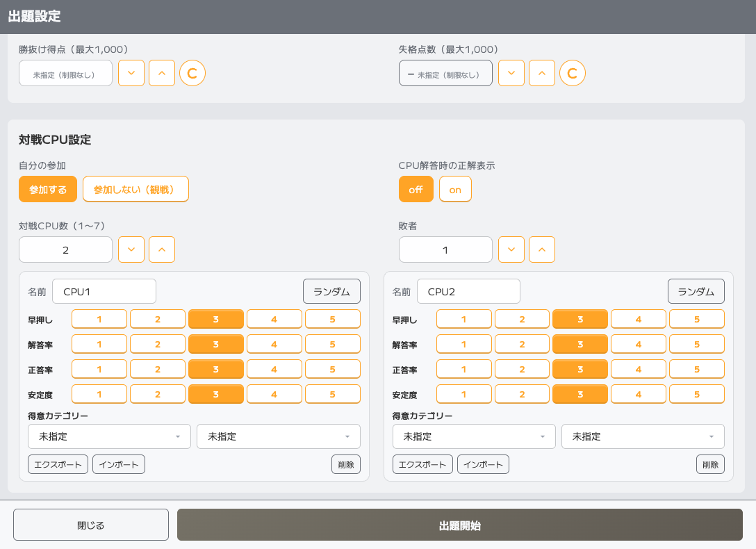Viewport: 756px width, 549px height.
Task: Set CPU2 安定度 level to 5
Action: pos(697,394)
